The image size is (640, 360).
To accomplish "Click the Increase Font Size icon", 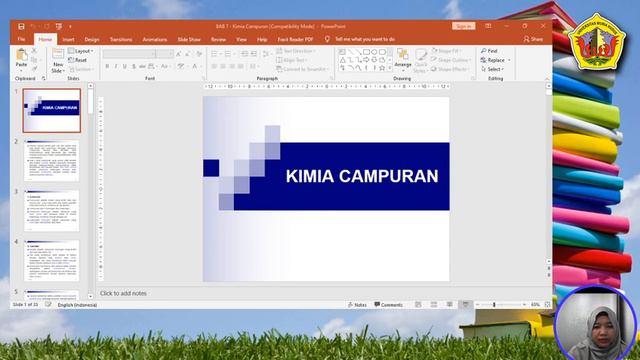I will pyautogui.click(x=178, y=54).
